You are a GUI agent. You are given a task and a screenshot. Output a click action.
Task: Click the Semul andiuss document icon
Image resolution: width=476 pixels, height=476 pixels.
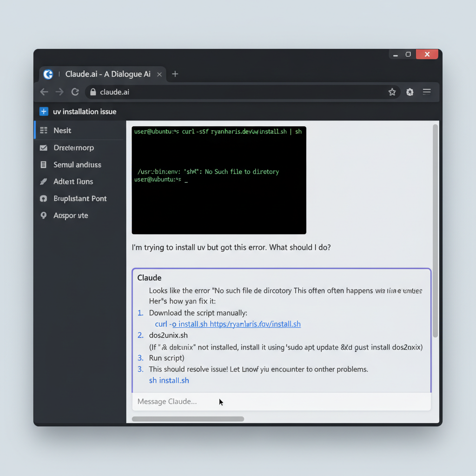[43, 165]
